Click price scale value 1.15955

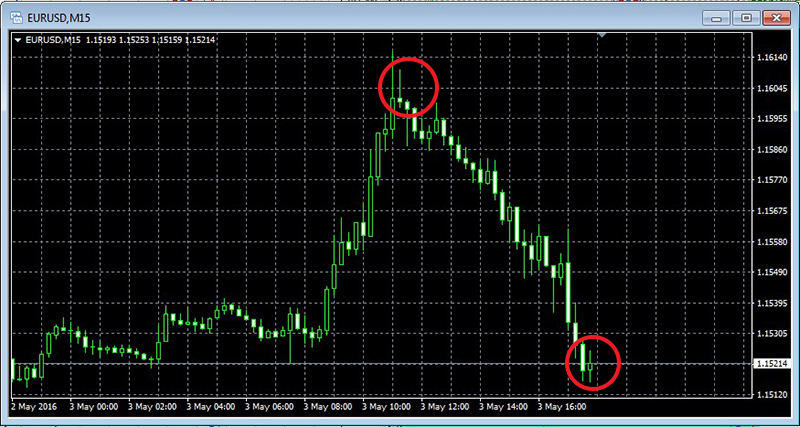(x=770, y=119)
